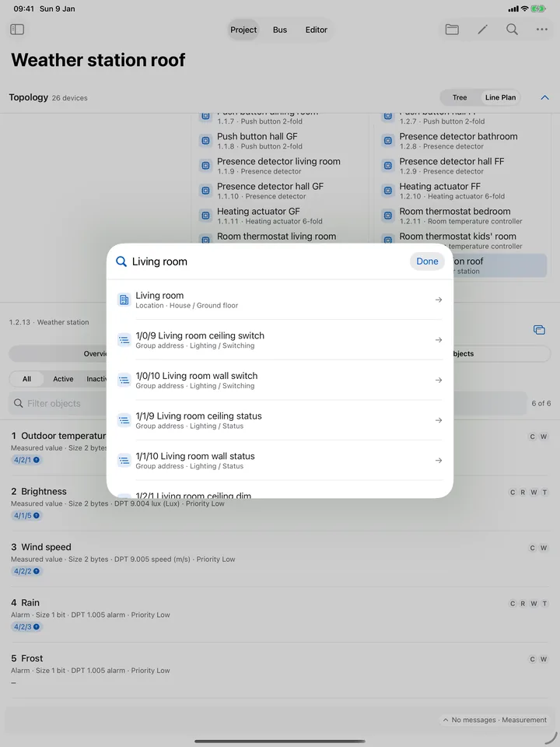The image size is (560, 747).
Task: Click device icon of Push button hall GF
Action: click(205, 141)
